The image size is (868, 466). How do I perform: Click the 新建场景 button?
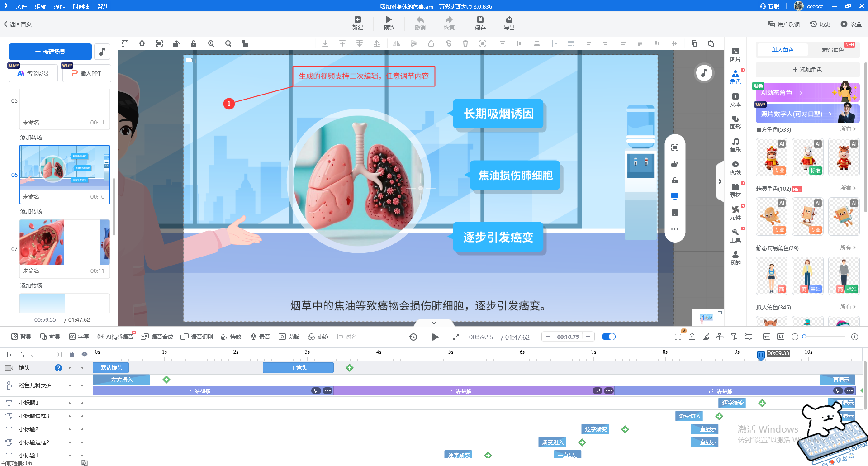point(50,52)
